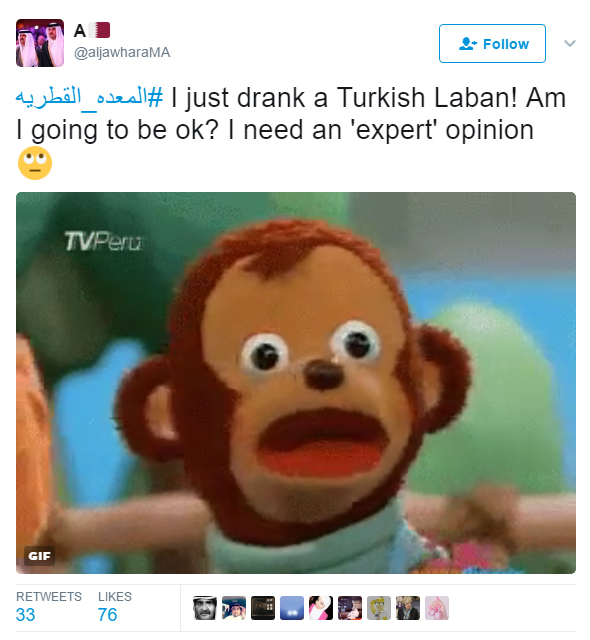The height and width of the screenshot is (640, 590).
Task: Open seventh liker avatar with yellow cartoon
Action: coord(379,608)
